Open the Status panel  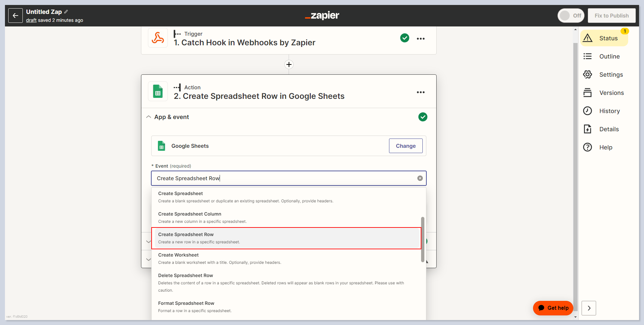point(604,38)
